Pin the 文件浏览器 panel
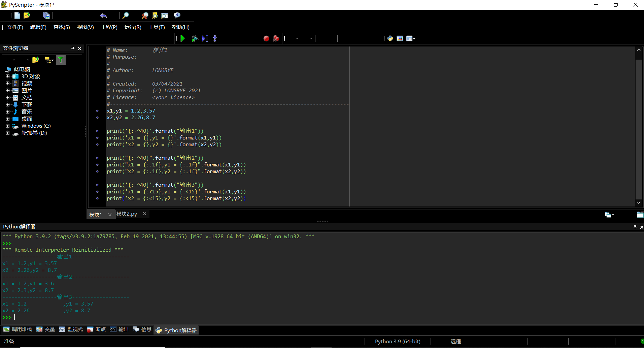 point(73,49)
